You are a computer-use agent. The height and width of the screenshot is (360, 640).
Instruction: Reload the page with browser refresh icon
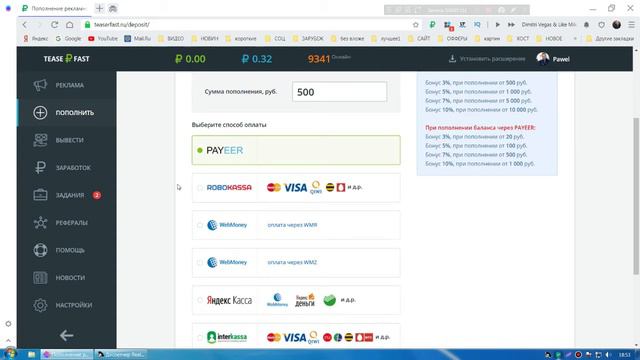(x=54, y=24)
